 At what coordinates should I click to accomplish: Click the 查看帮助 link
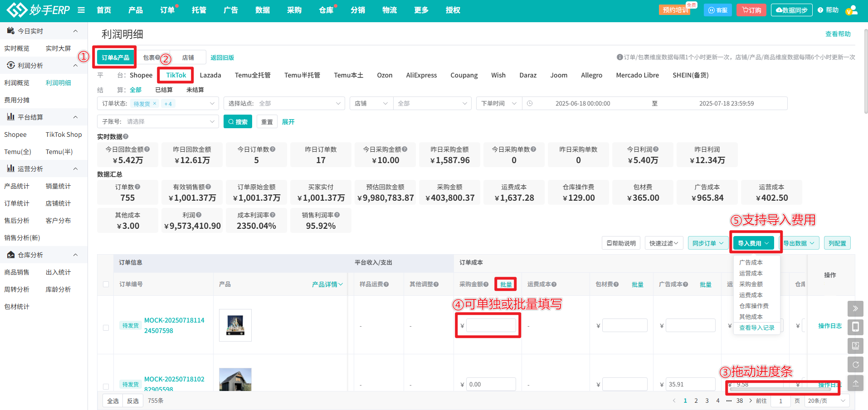coord(838,34)
